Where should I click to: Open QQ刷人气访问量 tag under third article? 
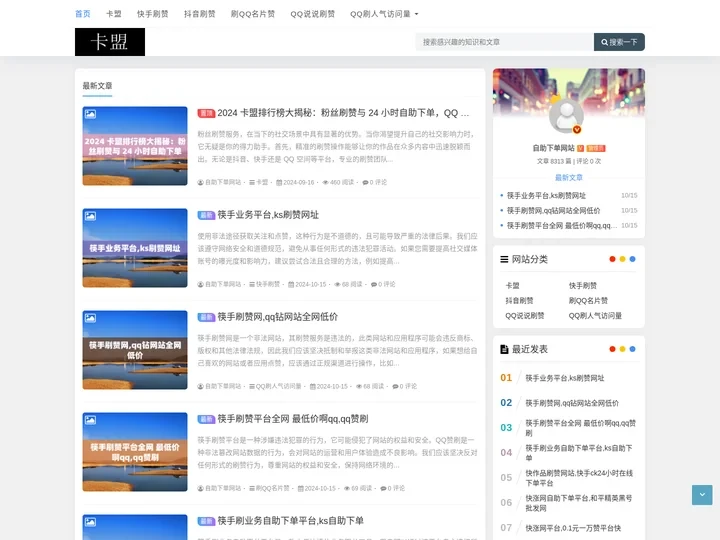pyautogui.click(x=278, y=386)
